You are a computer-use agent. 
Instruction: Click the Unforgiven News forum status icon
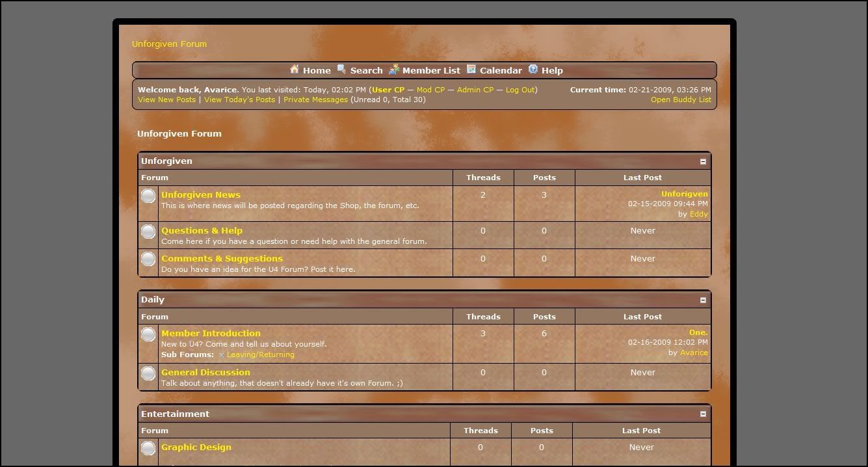pos(148,196)
